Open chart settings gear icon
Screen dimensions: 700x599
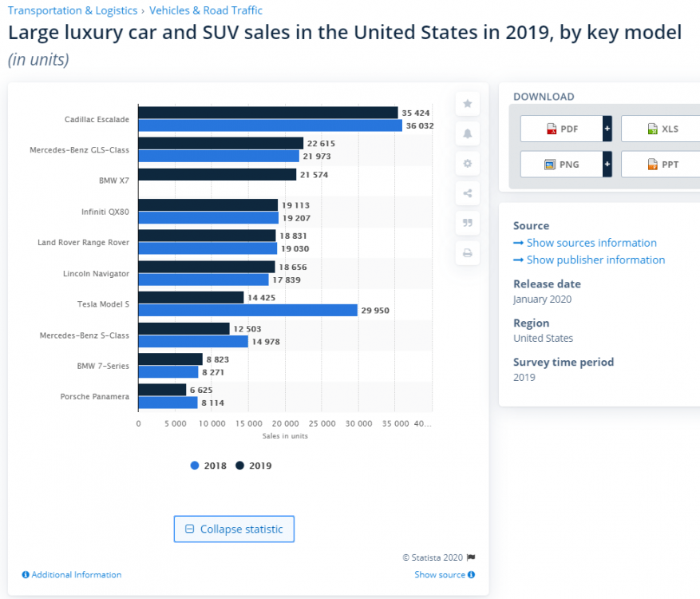pyautogui.click(x=468, y=164)
